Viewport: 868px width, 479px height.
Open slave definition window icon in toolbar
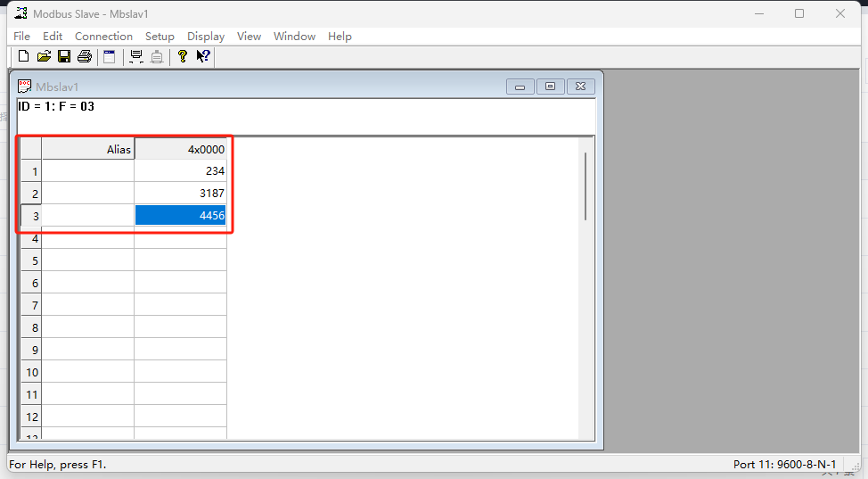point(110,57)
